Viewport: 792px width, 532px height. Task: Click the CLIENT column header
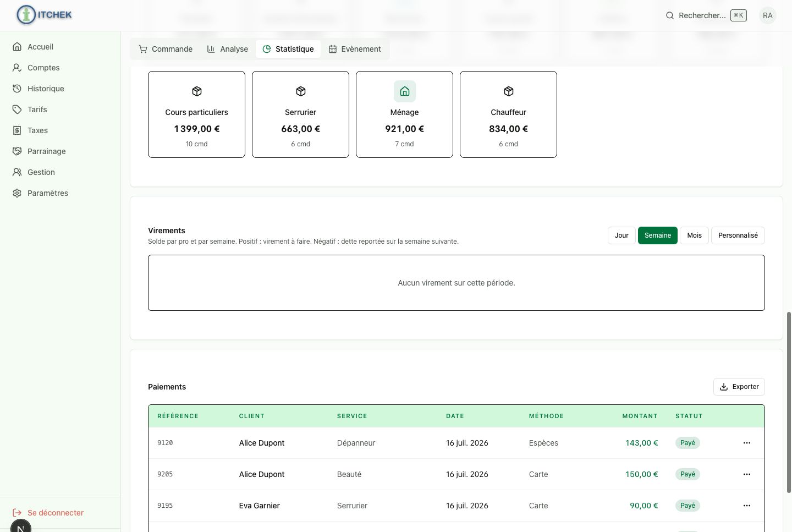click(x=252, y=416)
